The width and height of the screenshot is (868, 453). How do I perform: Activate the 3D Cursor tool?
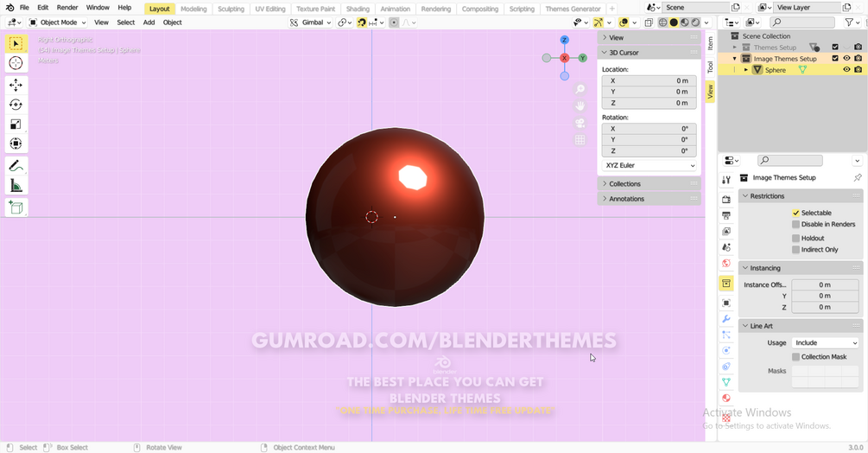pyautogui.click(x=16, y=63)
